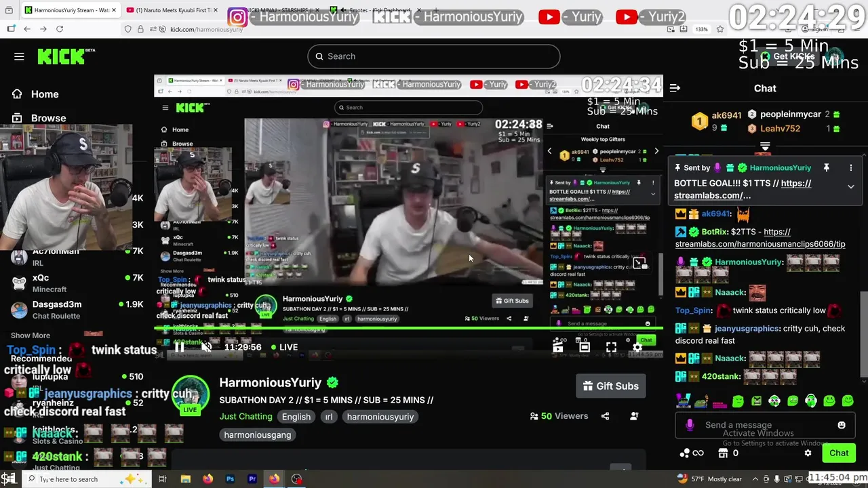
Task: Open Premiere Pro from the taskbar
Action: 252,479
